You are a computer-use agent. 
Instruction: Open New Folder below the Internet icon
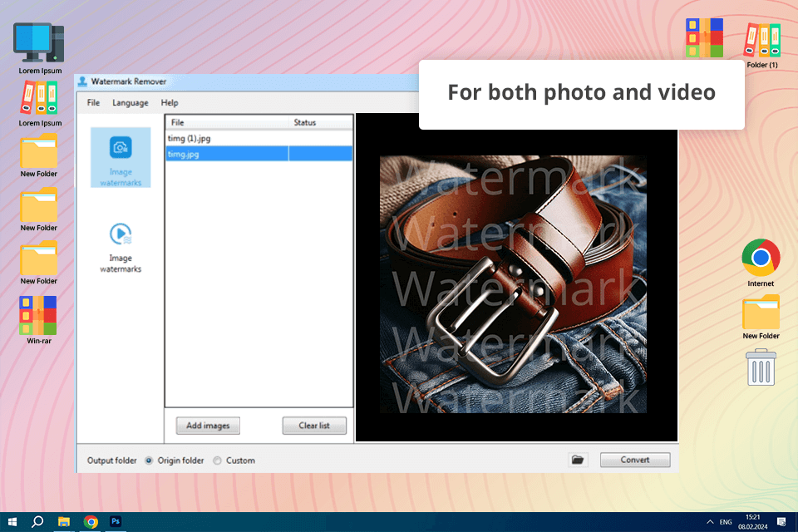pyautogui.click(x=761, y=312)
